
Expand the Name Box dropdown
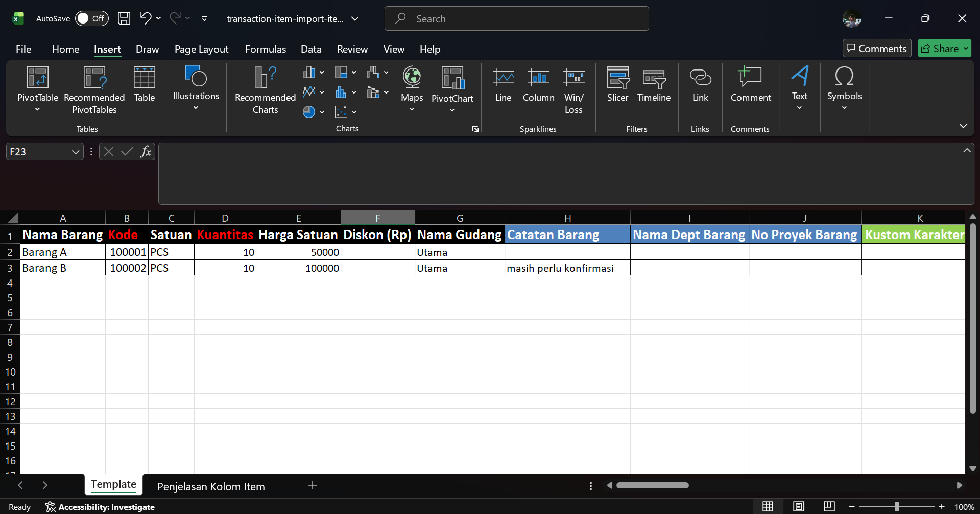point(75,152)
